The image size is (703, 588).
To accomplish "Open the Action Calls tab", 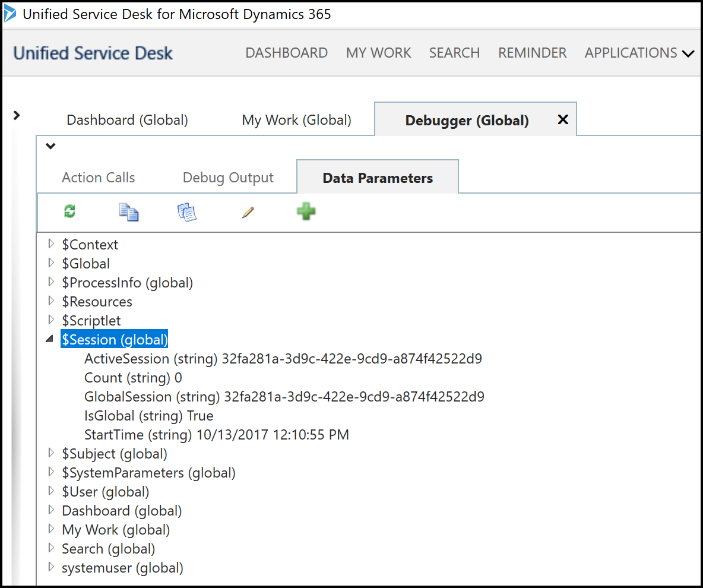I will (98, 178).
